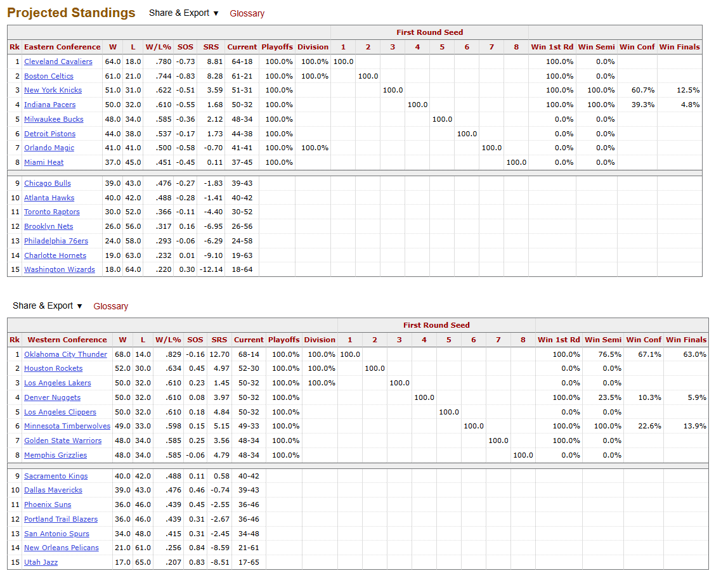
Task: Open the Boston Celtics team link
Action: [49, 76]
